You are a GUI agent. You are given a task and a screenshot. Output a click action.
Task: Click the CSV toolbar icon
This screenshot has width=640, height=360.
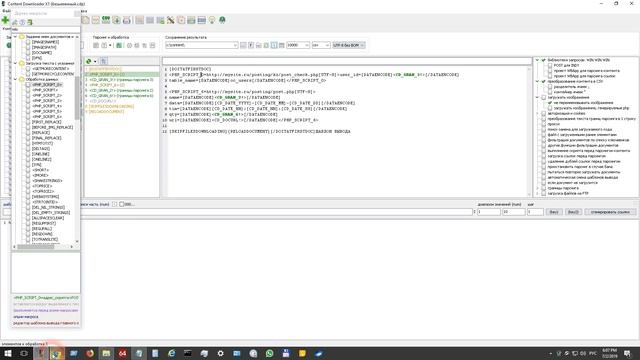(106, 20)
